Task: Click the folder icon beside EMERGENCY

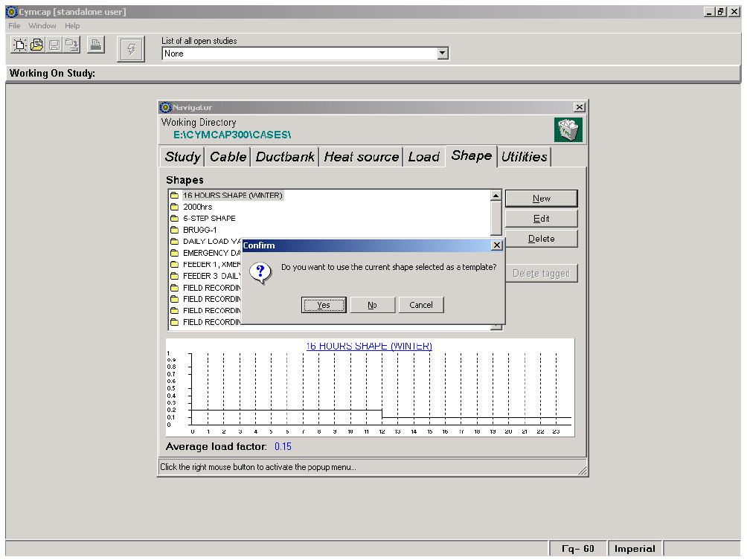Action: 174,253
